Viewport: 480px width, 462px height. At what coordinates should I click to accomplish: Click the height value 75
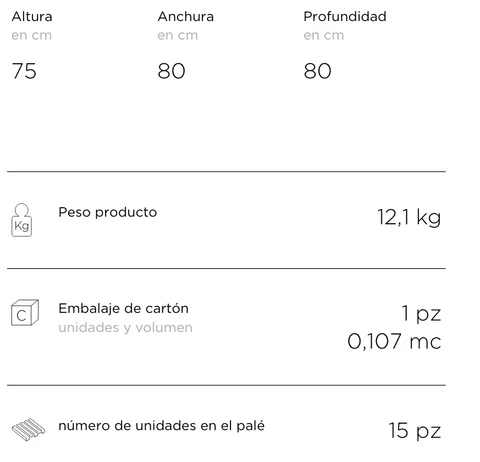pyautogui.click(x=24, y=71)
